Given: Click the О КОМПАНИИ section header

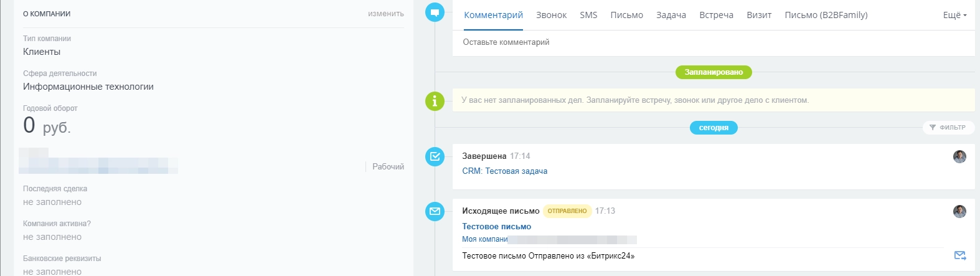Looking at the screenshot, I should (47, 14).
